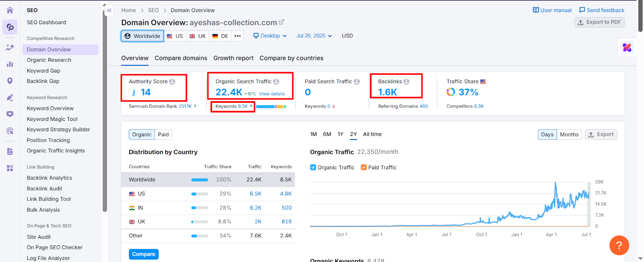Open the orange help question-mark bubble
Screen dimensions: 644x262
(x=619, y=245)
